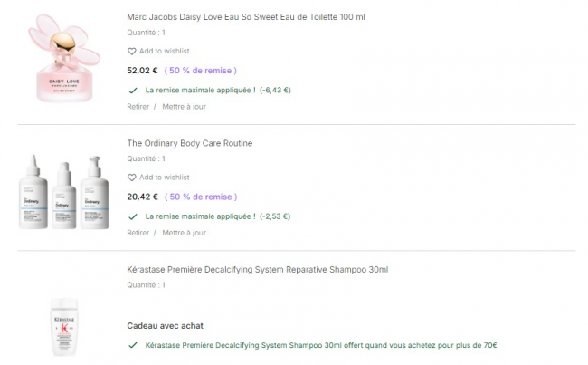588x365 pixels.
Task: Click the 50 % de remise label beside 20,42 €
Action: click(x=201, y=196)
